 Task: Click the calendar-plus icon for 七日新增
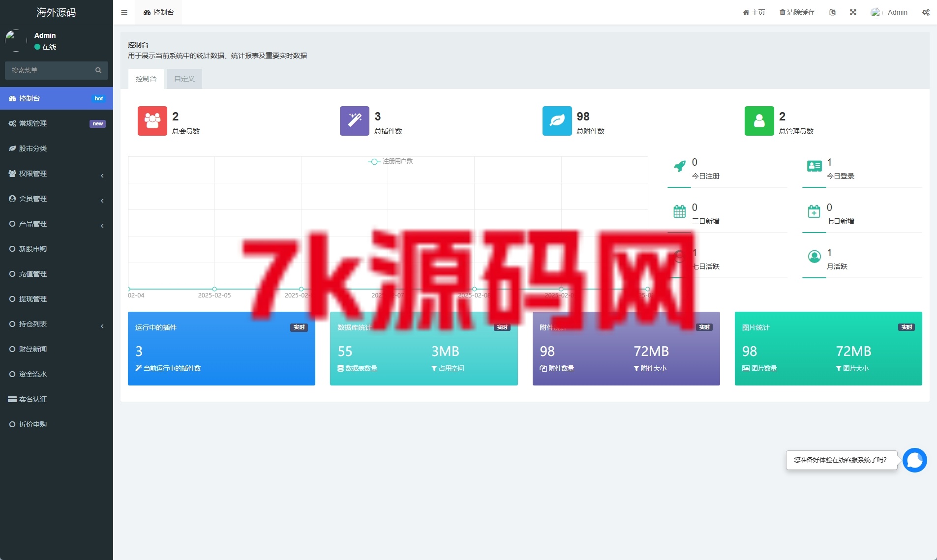(814, 212)
